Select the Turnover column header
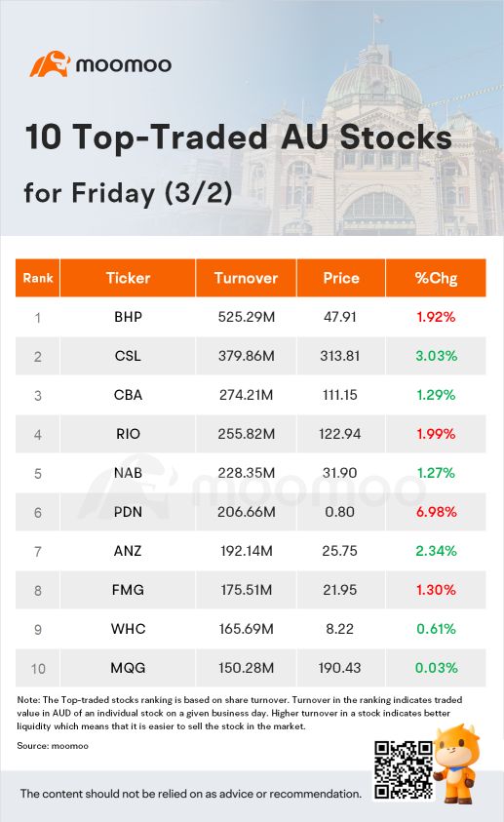 tap(247, 278)
